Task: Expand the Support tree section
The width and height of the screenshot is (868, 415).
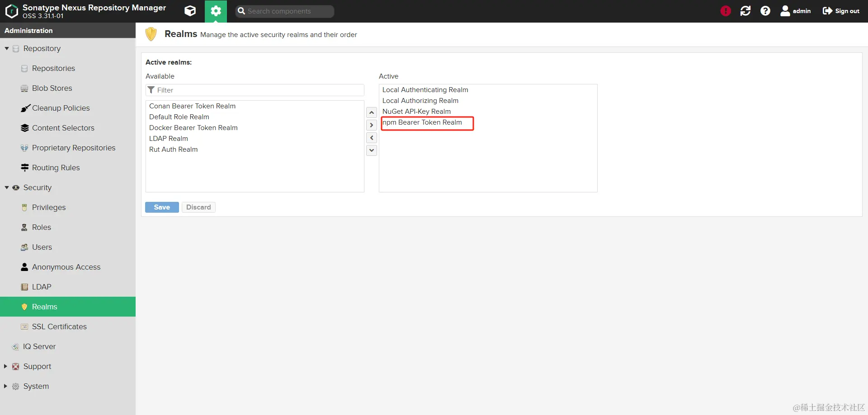Action: coord(5,366)
